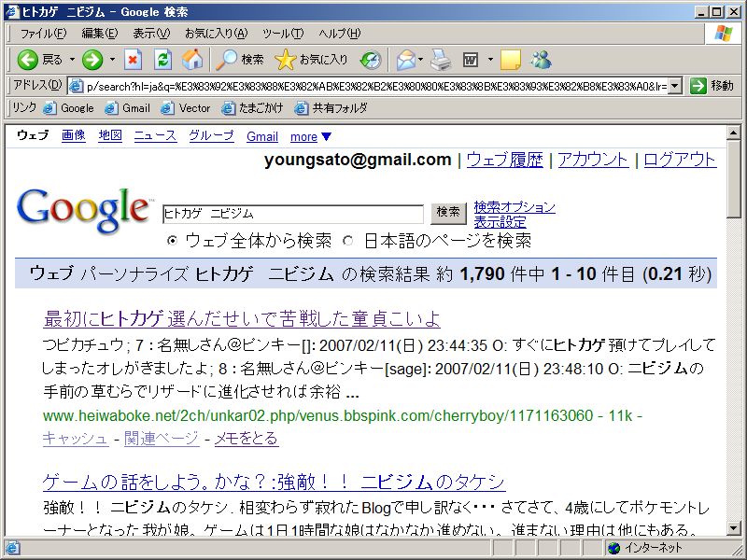Viewport: 747px width, 560px height.
Task: Go to the Home page icon
Action: pyautogui.click(x=192, y=60)
